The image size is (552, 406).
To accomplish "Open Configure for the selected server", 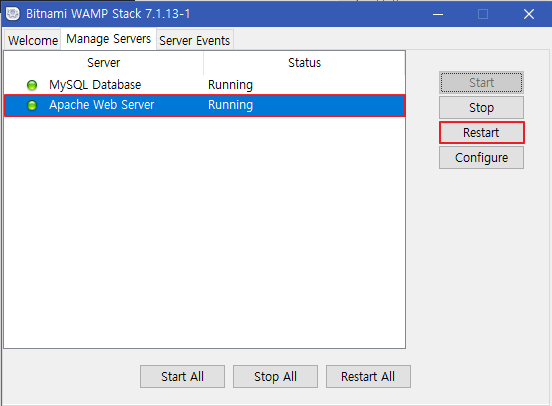I will tap(482, 158).
